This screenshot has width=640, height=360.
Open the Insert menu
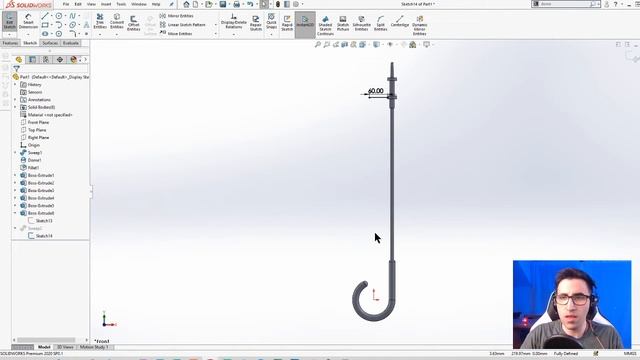click(x=106, y=4)
